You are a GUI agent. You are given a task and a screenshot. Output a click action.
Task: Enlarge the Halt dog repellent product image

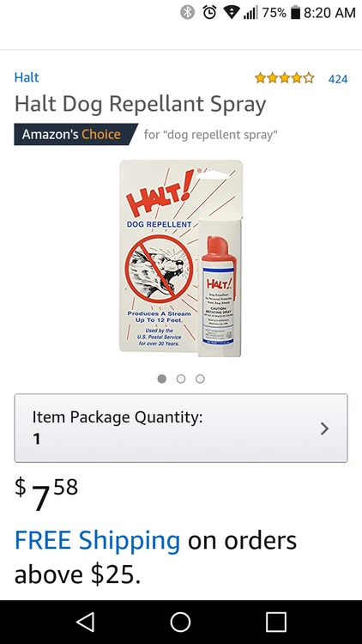tap(181, 258)
